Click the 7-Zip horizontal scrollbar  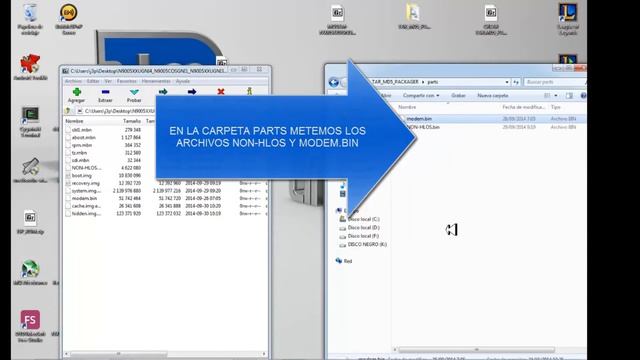[x=118, y=353]
